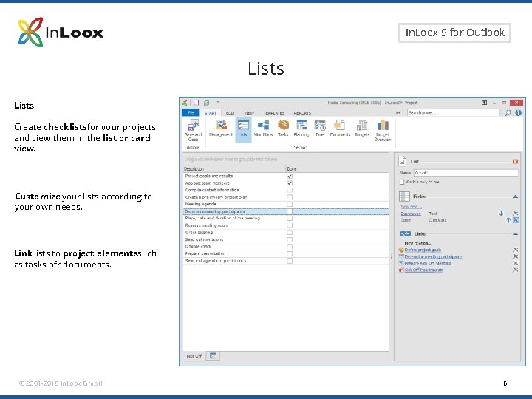The image size is (532, 399).
Task: Check Done for Meeting agenda
Action: tap(290, 204)
